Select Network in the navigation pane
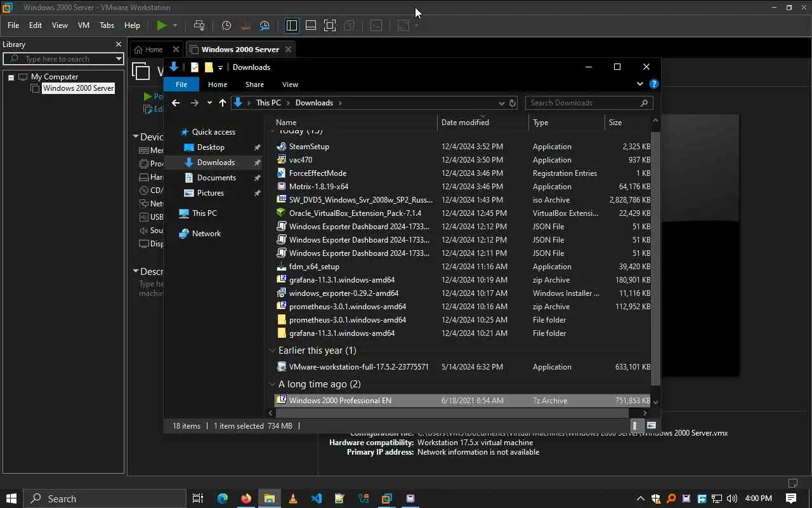Screen dimensions: 812x508 coord(206,234)
